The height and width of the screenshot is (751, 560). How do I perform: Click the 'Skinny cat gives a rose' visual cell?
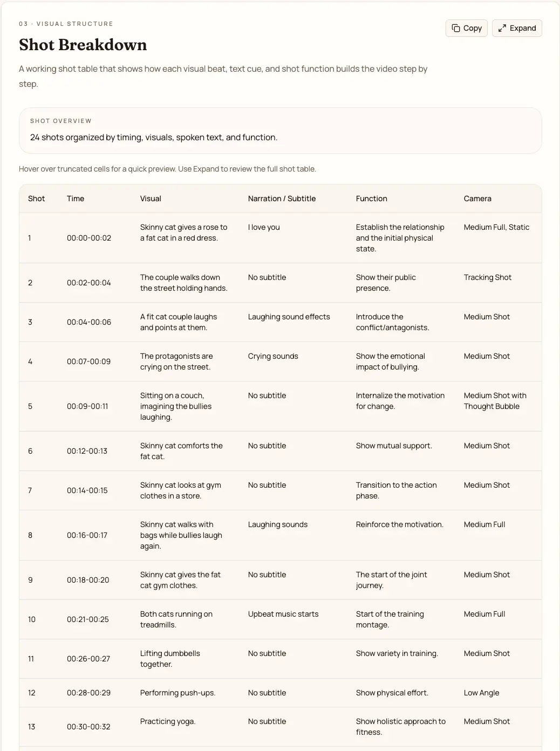[x=184, y=233]
